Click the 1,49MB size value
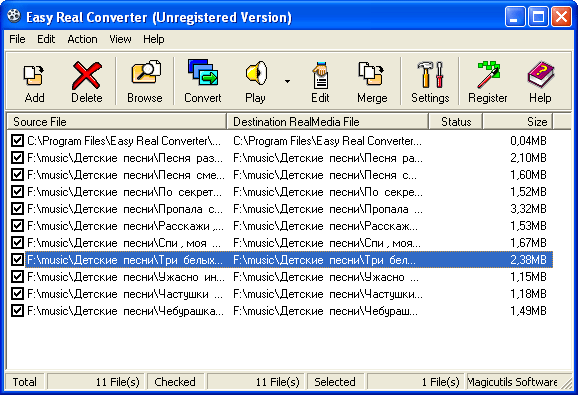Screen dimensions: 578x395 528,311
